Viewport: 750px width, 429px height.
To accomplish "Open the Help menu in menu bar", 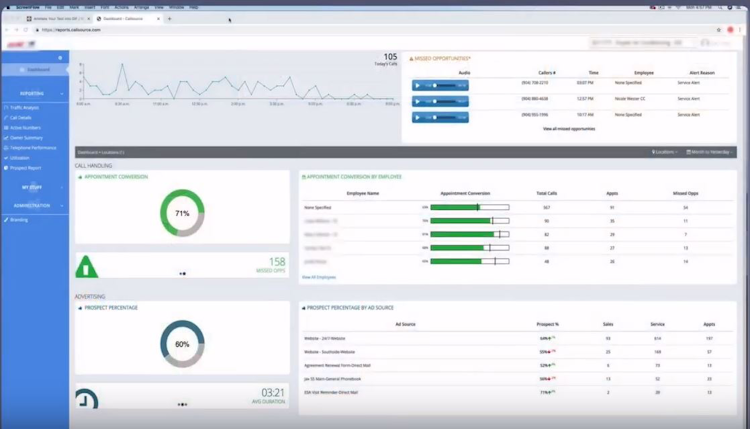I will (x=194, y=8).
